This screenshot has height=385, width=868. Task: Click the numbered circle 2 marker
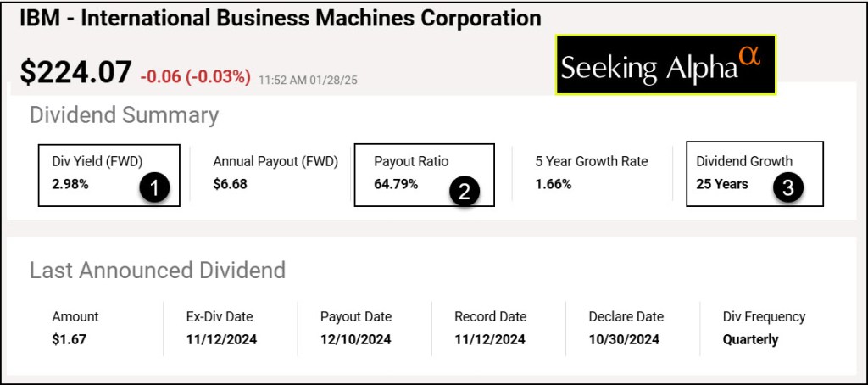tap(464, 191)
